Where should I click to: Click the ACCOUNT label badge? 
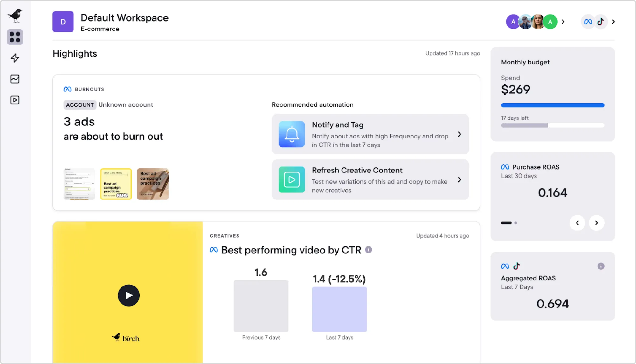pos(80,105)
